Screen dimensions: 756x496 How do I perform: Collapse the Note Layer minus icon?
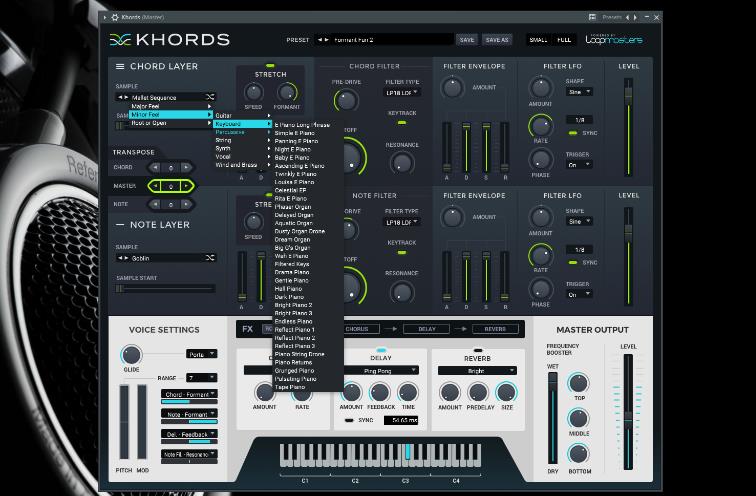[x=120, y=225]
